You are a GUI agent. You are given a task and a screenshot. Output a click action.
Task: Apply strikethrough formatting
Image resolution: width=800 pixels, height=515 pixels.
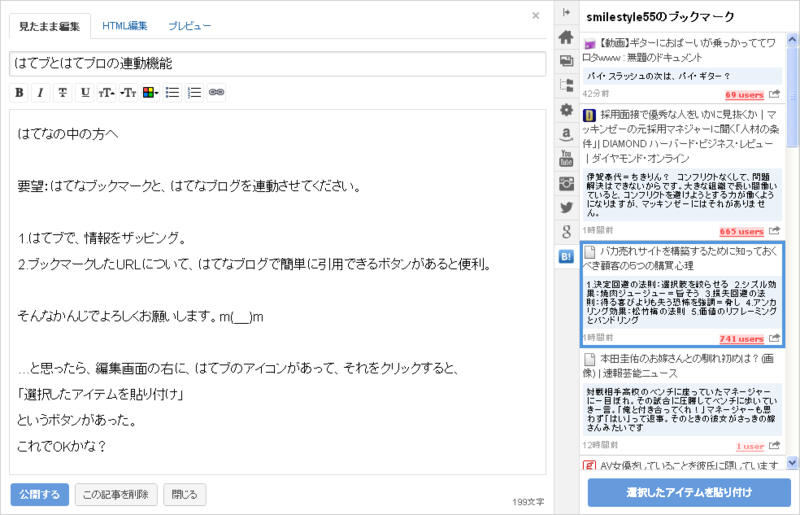coord(62,92)
